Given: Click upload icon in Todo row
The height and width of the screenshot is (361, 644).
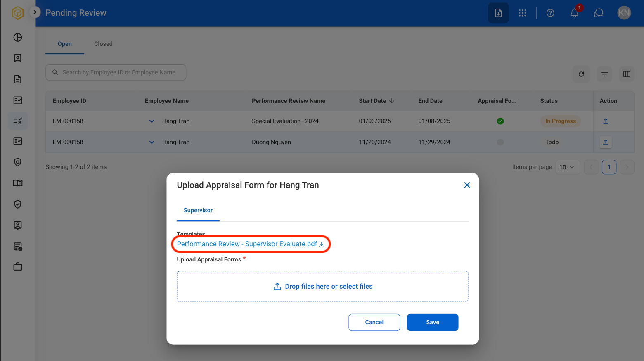Looking at the screenshot, I should (606, 142).
